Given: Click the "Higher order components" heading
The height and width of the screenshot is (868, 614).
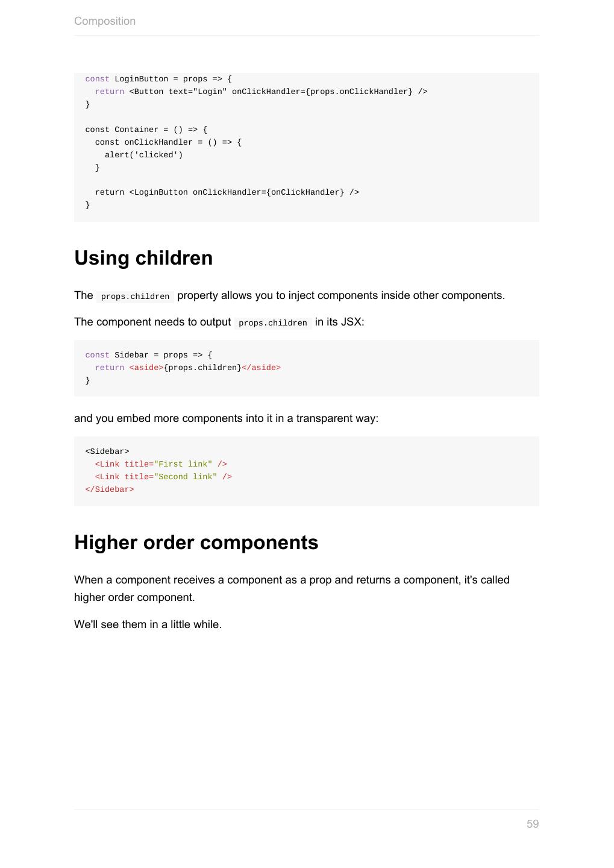Looking at the screenshot, I should (x=196, y=542).
